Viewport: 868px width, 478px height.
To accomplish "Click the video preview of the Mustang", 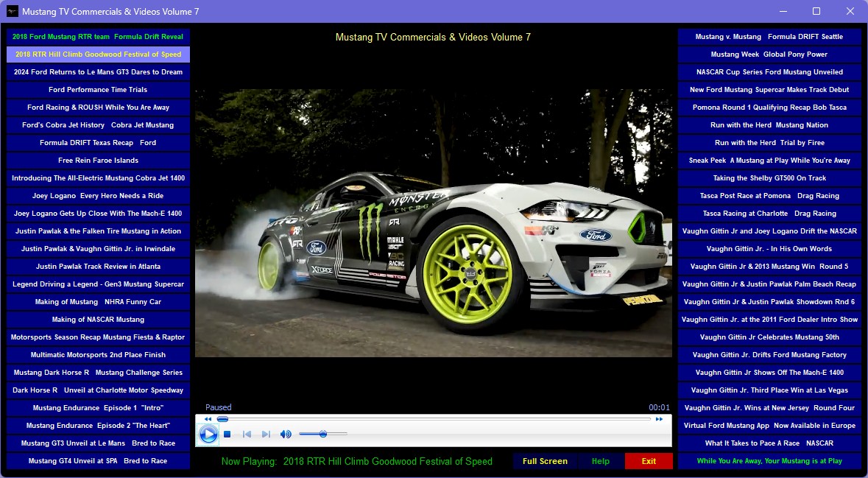I will pyautogui.click(x=434, y=222).
